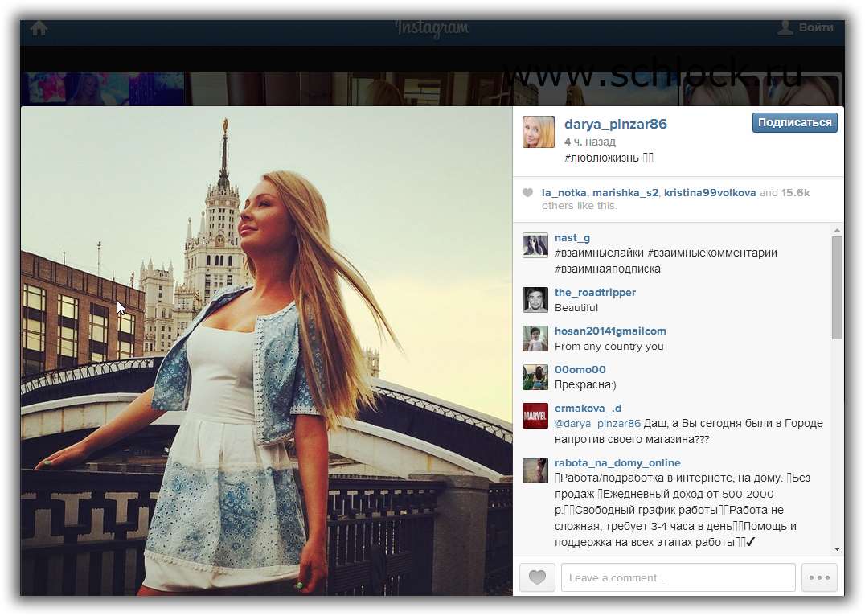Focus the Leave a comment field
The image size is (865, 616).
click(x=678, y=577)
